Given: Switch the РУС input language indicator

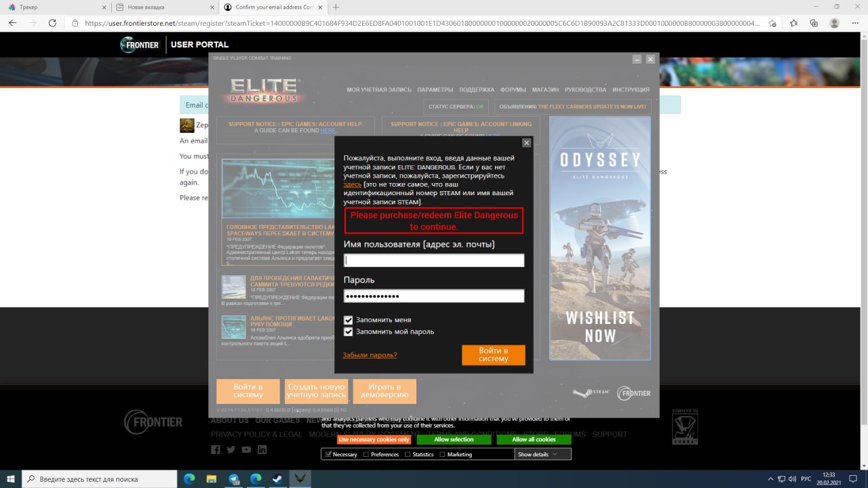Looking at the screenshot, I should tap(806, 479).
